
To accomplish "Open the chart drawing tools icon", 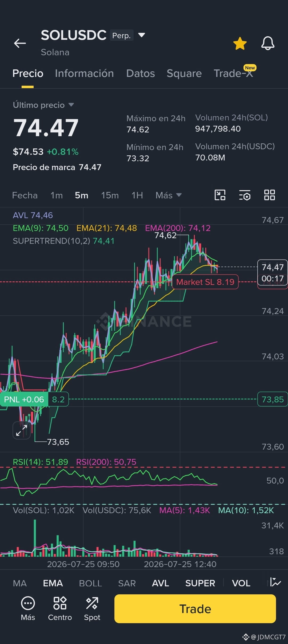I will (x=220, y=195).
